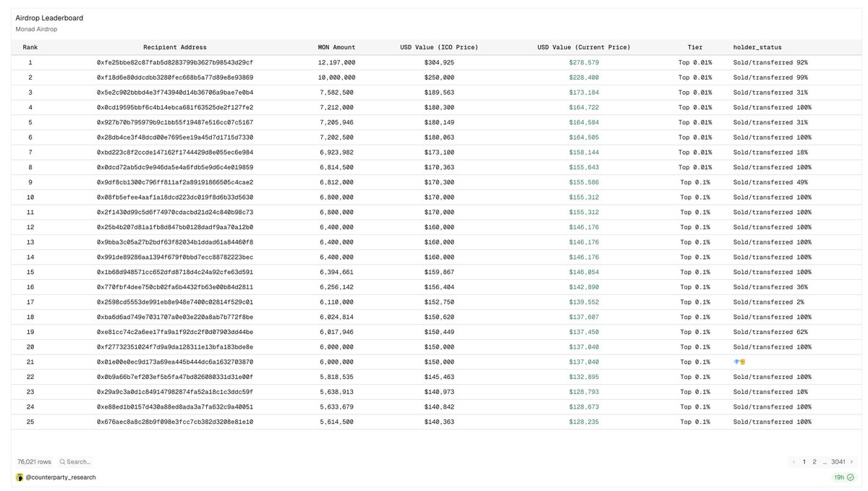Viewport: 868px width, 491px height.
Task: Select address 0x676aec8a8c28b9f098e3fcc7cb382d3208e81e10
Action: pyautogui.click(x=175, y=422)
